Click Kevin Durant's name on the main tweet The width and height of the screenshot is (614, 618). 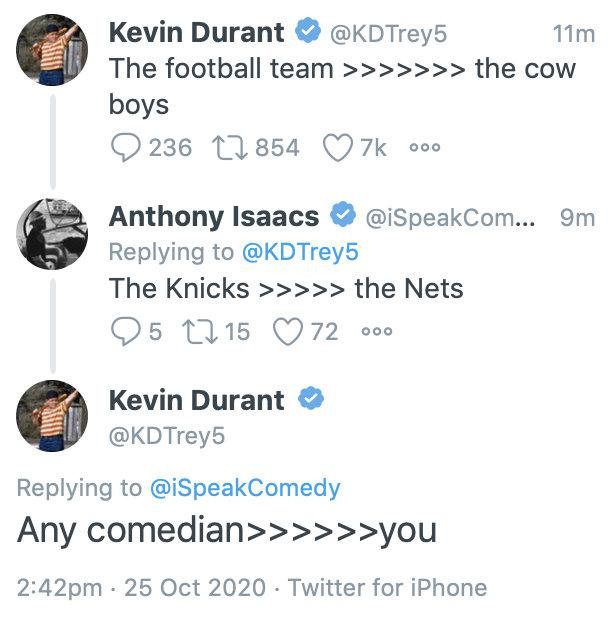point(196,400)
